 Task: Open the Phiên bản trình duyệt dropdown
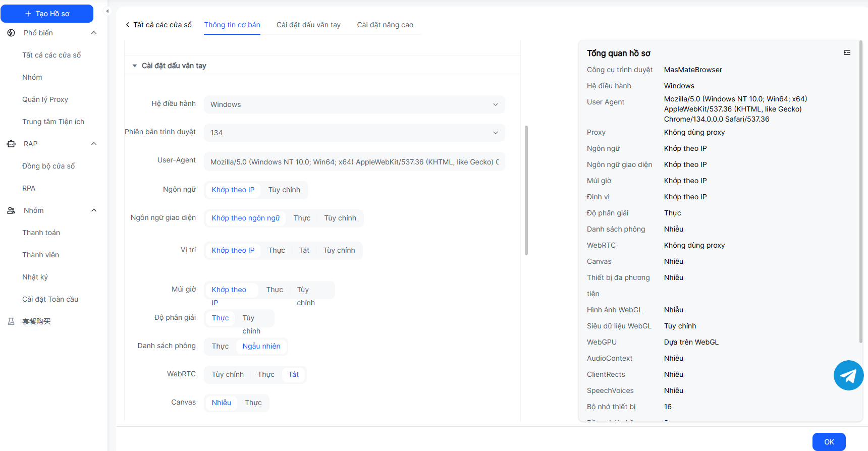(x=354, y=133)
